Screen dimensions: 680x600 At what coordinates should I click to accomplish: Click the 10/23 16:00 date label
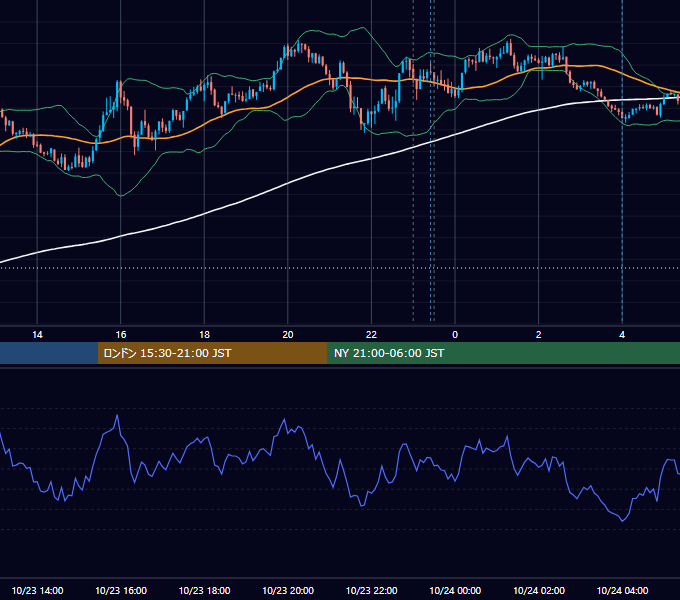121,590
